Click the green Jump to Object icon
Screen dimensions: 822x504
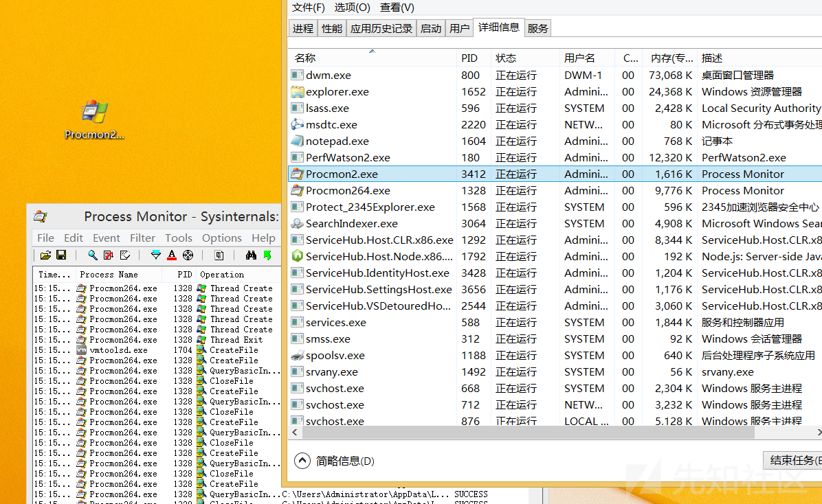coord(267,255)
